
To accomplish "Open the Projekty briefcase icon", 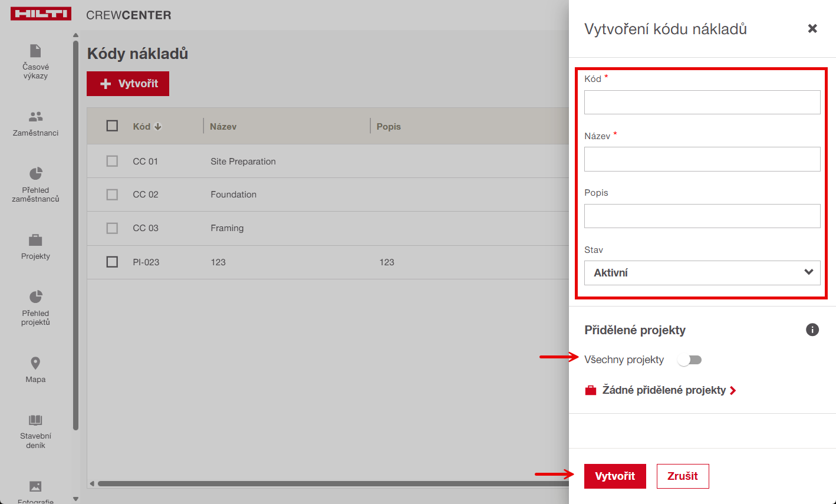I will pyautogui.click(x=35, y=241).
